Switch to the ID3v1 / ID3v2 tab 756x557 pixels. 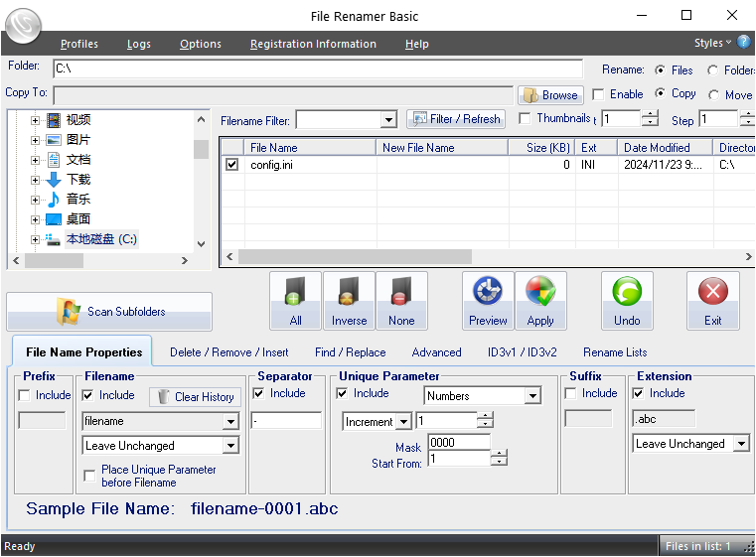[x=523, y=352]
